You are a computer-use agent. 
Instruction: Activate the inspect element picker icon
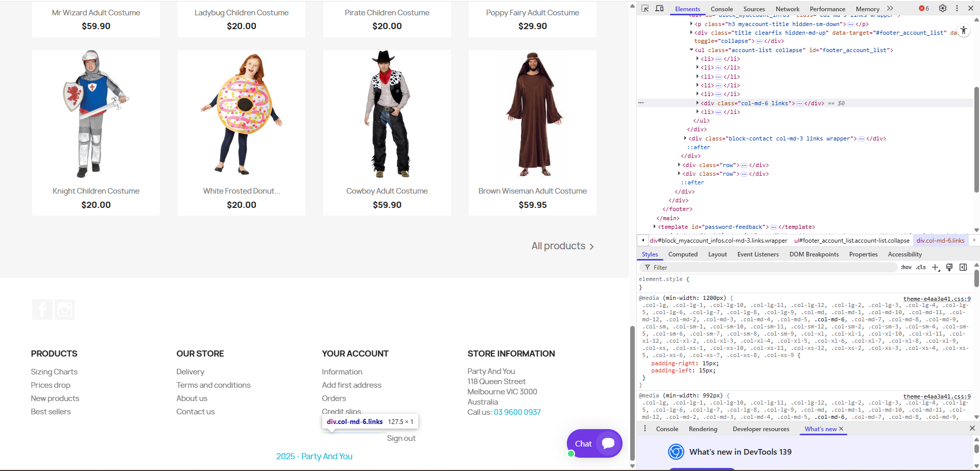645,8
